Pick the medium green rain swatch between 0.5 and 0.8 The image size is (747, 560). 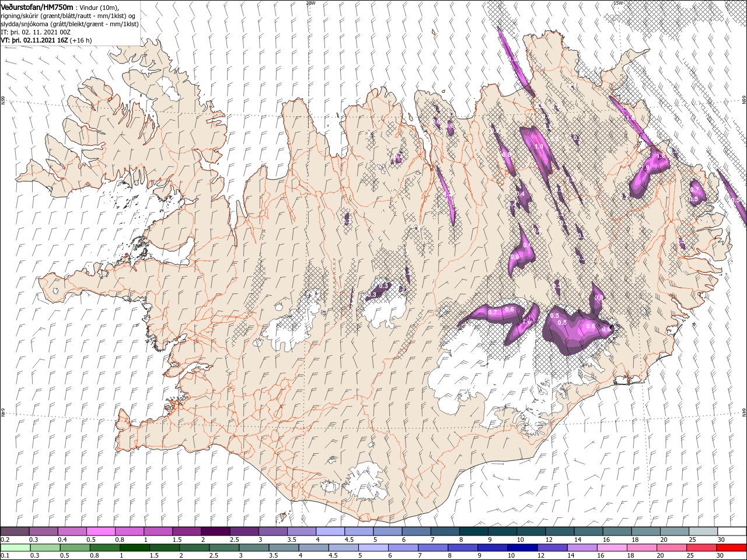75,548
